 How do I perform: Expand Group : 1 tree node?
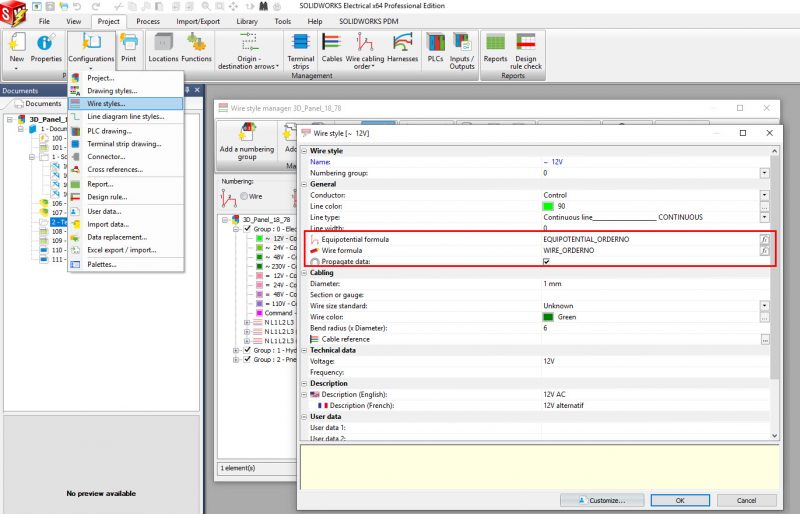pos(236,350)
